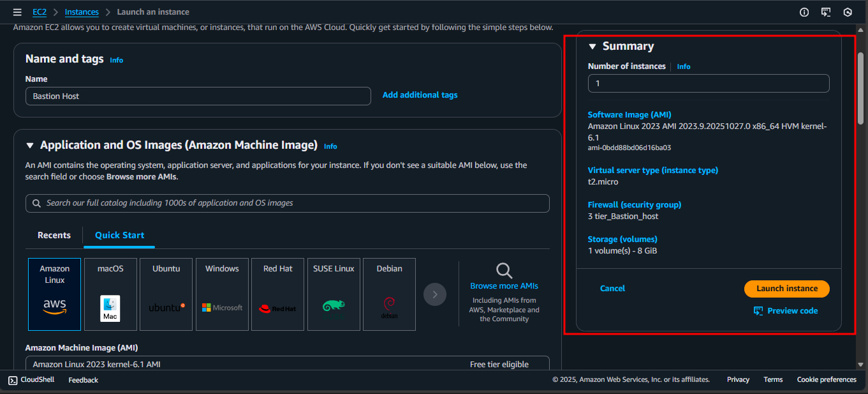This screenshot has width=868, height=394.
Task: Click the round next-arrow for more OS tiles
Action: click(435, 294)
